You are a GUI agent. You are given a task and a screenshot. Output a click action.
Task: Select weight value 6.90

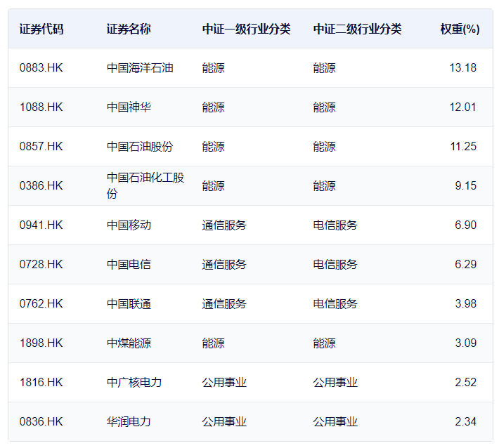point(465,225)
